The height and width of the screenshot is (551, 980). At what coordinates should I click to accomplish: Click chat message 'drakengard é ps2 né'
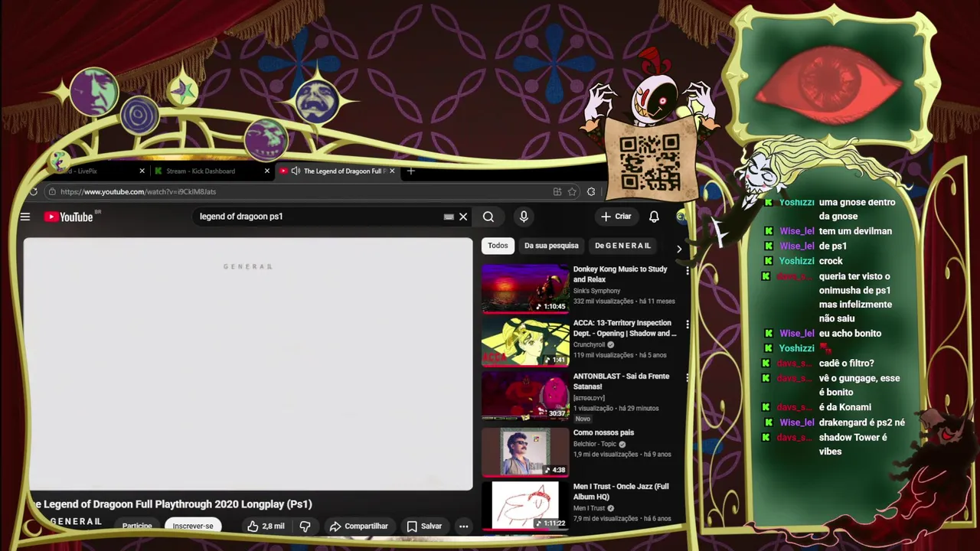pos(862,422)
